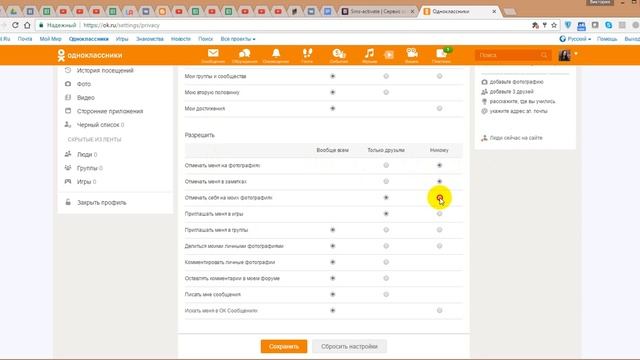The height and width of the screenshot is (360, 640).
Task: Select Никому for Мои достижения
Action: click(439, 108)
